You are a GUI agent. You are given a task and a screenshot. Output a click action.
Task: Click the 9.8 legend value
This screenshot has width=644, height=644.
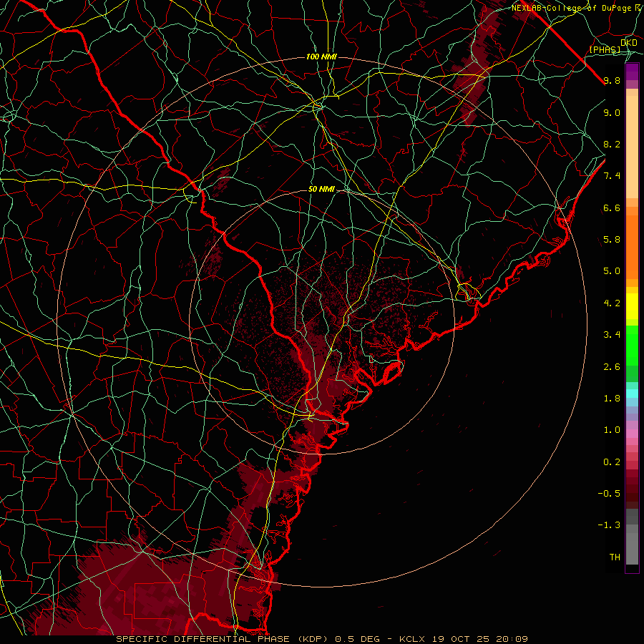[x=612, y=80]
